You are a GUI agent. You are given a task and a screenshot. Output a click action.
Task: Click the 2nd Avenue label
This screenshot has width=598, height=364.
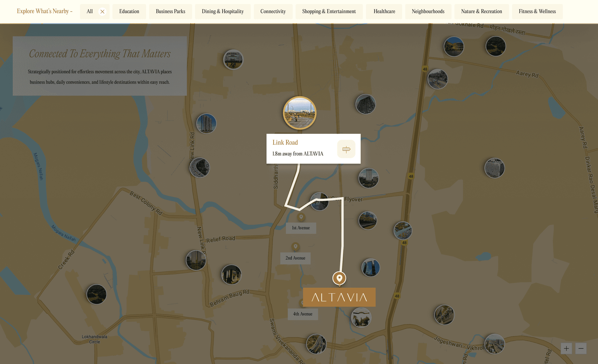[x=295, y=258]
